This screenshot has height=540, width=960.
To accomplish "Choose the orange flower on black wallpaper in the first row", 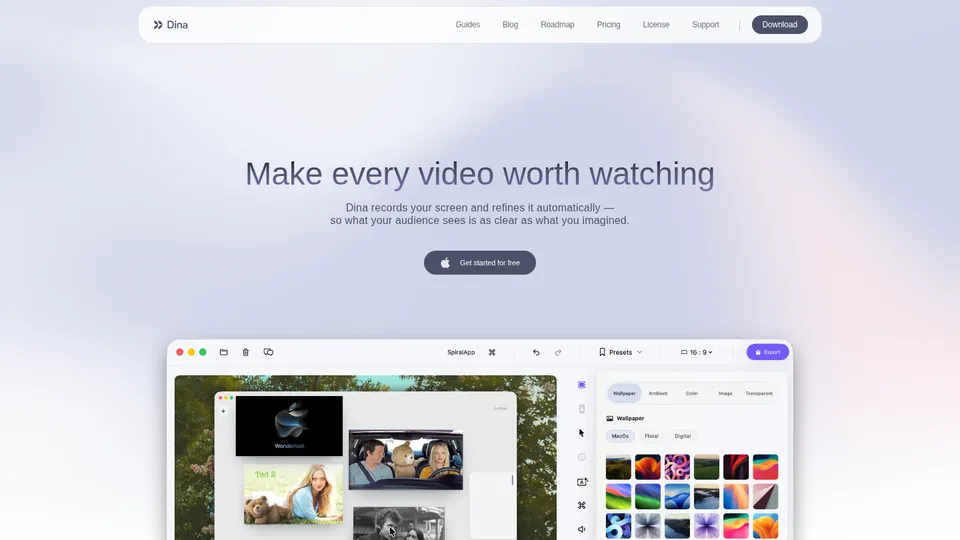I will [x=647, y=467].
